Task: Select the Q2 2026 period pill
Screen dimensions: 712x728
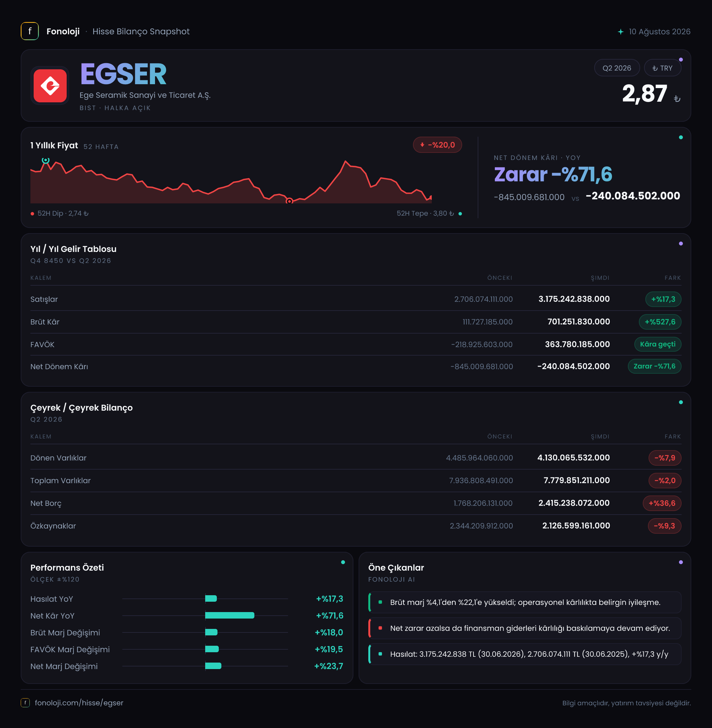Action: 617,68
